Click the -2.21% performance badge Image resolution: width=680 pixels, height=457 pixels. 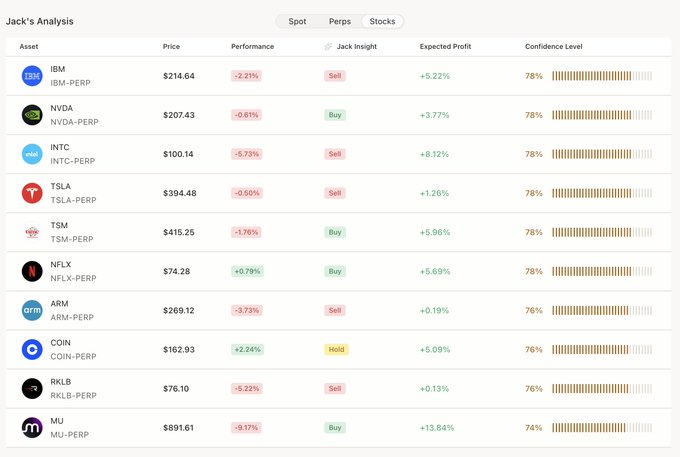click(246, 76)
